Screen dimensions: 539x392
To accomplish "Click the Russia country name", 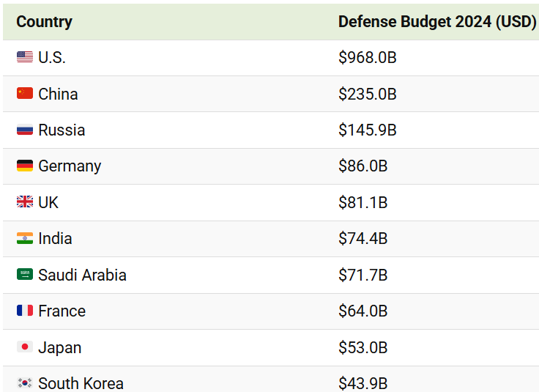I will pyautogui.click(x=62, y=130).
